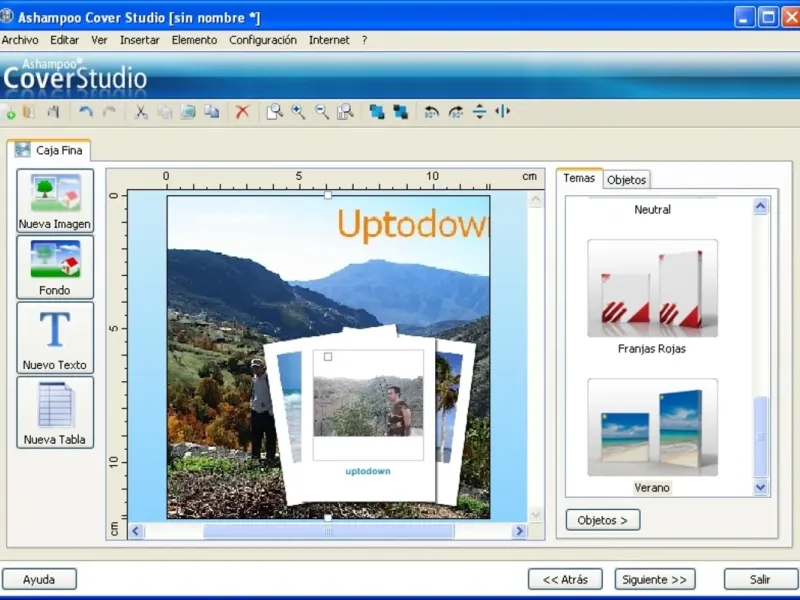Click the canvas vertical scroll down arrow
The width and height of the screenshot is (800, 600).
coord(535,514)
